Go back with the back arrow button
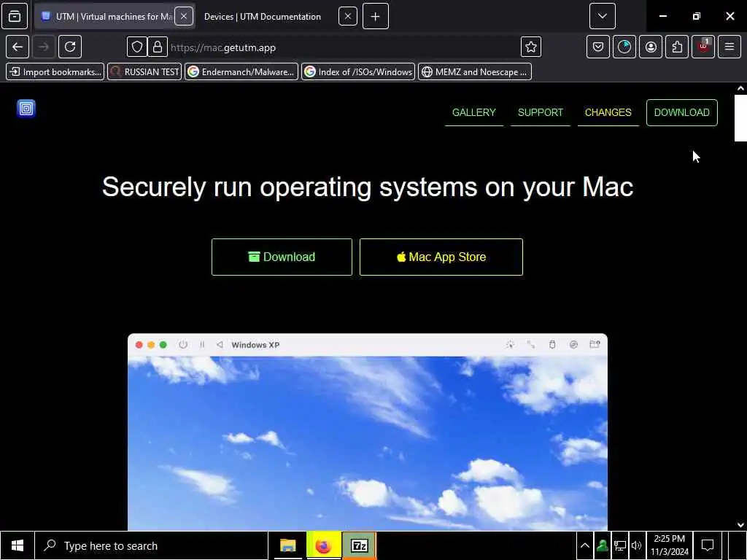The image size is (747, 560). (x=18, y=47)
